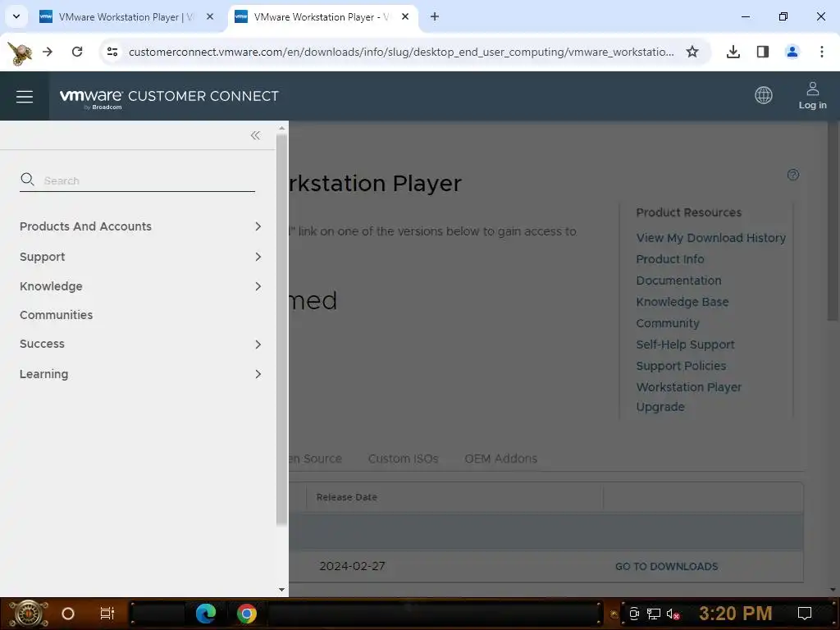
Task: Click the VMware Customer Connect logo
Action: [169, 97]
